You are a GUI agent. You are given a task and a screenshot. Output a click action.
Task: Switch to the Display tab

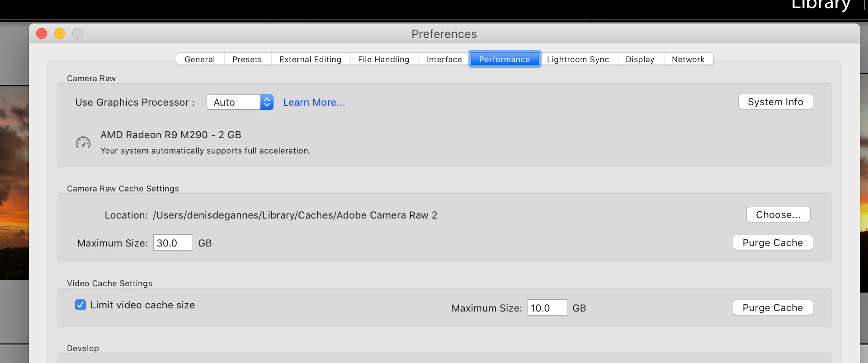pyautogui.click(x=640, y=59)
